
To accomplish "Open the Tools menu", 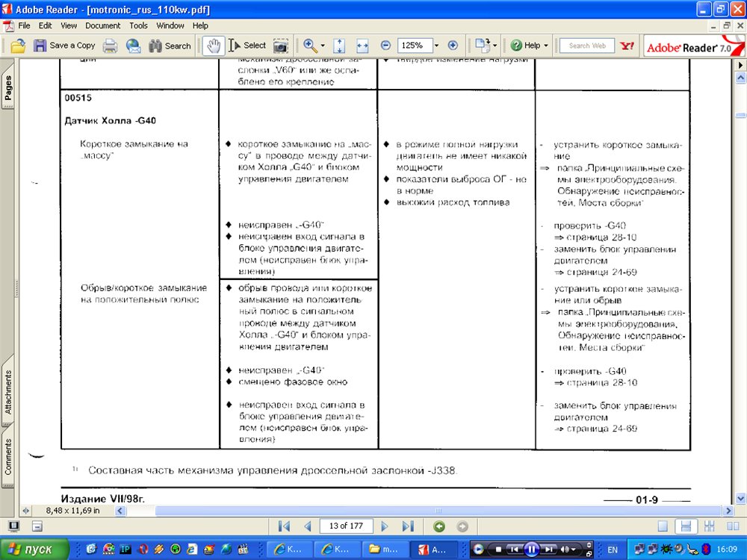I will click(139, 25).
